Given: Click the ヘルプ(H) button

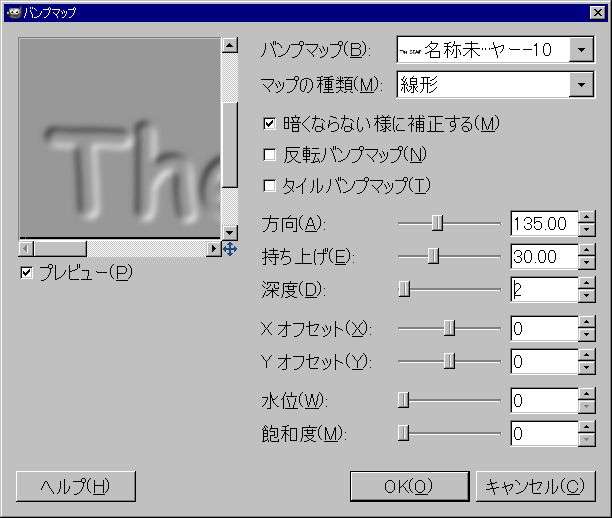Looking at the screenshot, I should [76, 486].
